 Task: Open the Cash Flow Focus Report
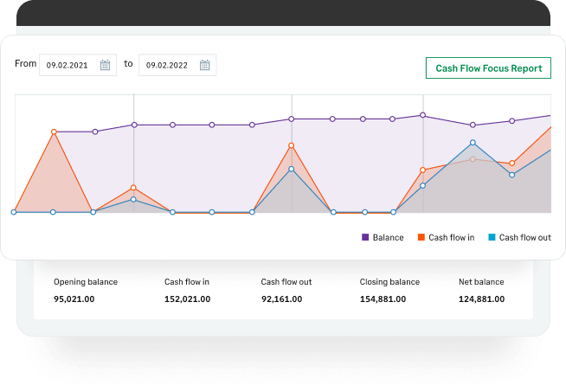click(x=488, y=67)
